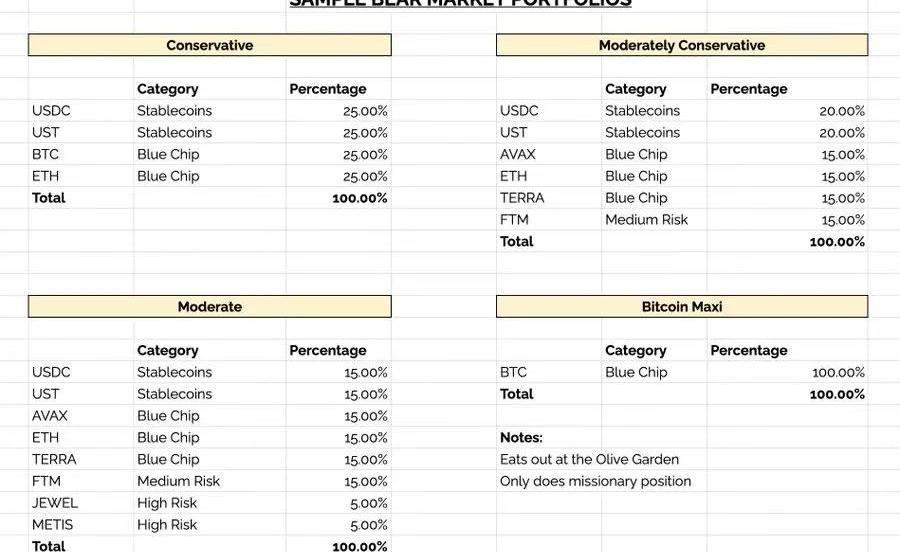Select the High Risk cell beside METIS
Viewport: 900px width, 552px height.
(x=167, y=525)
